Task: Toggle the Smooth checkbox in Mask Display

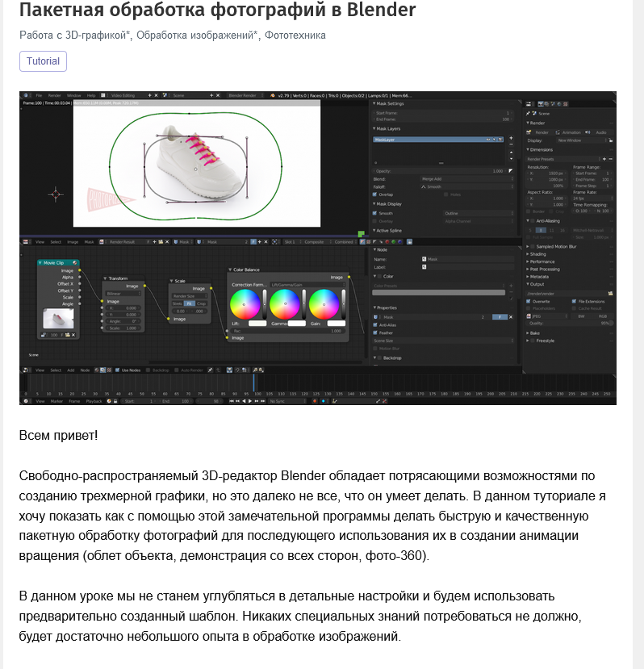Action: coord(374,213)
